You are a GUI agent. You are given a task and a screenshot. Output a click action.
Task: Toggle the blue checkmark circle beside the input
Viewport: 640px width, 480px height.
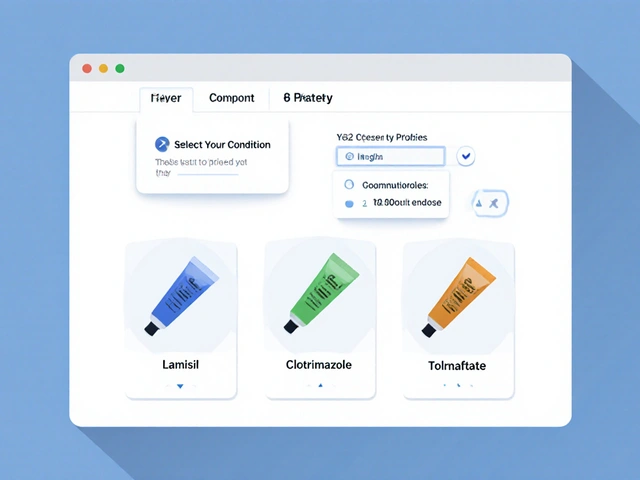pyautogui.click(x=466, y=156)
